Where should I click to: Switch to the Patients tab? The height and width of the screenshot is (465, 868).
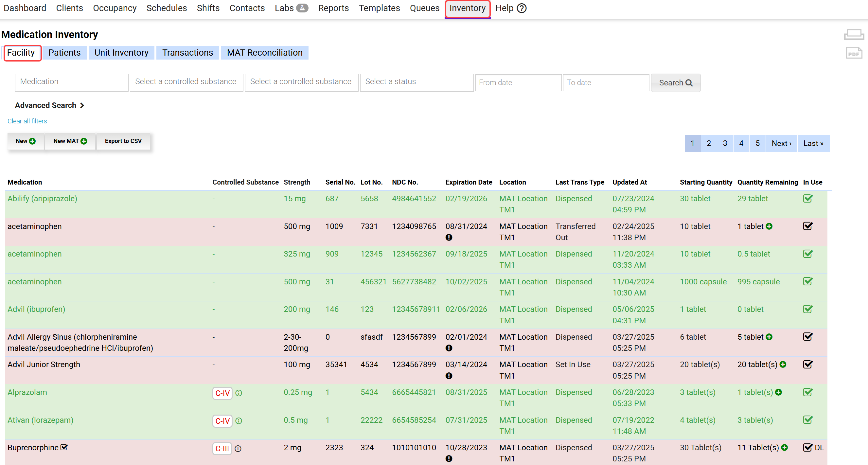(64, 53)
